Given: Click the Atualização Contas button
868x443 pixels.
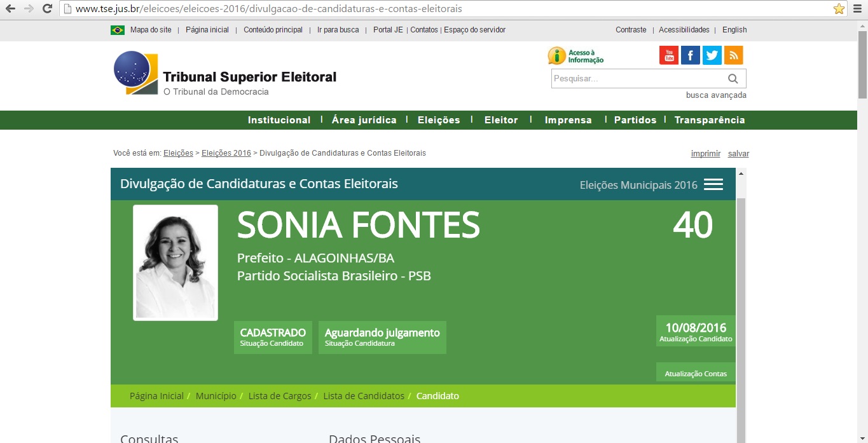Looking at the screenshot, I should pos(695,374).
